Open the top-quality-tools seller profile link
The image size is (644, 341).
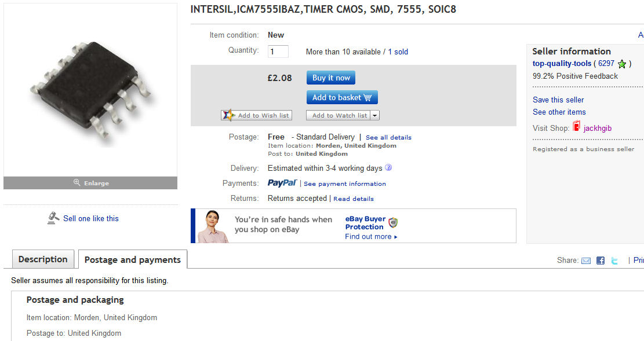pos(562,64)
